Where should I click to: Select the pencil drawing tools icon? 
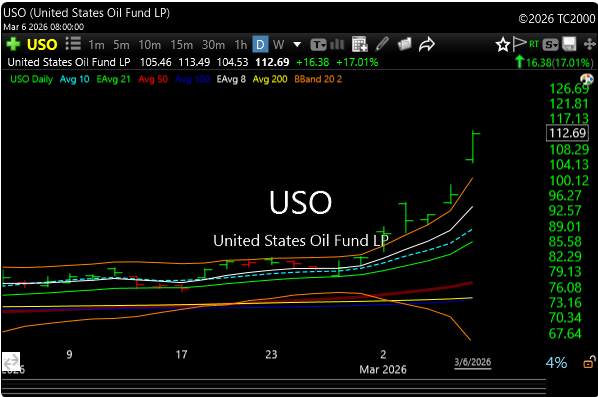pos(382,44)
